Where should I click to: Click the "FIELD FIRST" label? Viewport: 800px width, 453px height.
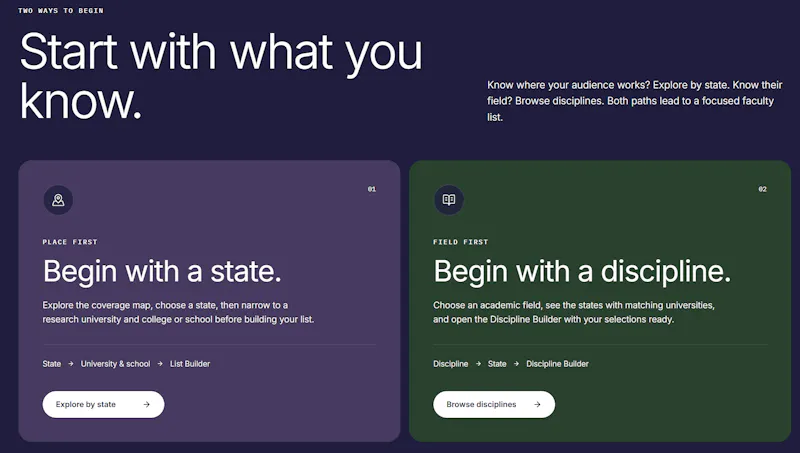(x=461, y=242)
